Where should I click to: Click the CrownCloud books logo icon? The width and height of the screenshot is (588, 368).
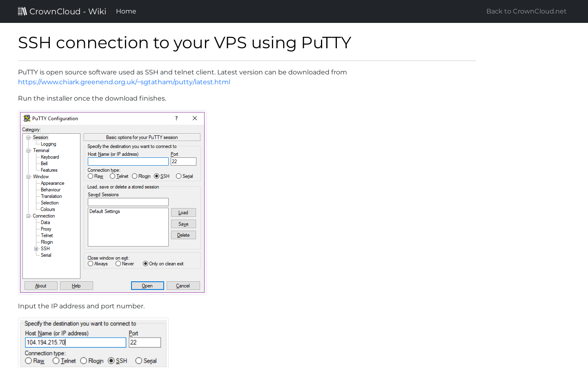(22, 11)
